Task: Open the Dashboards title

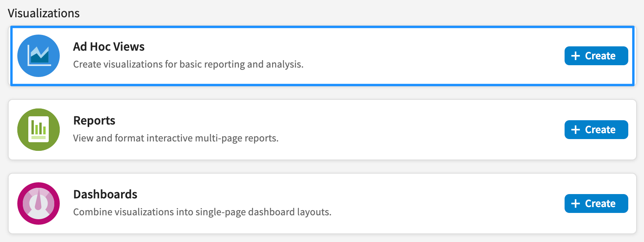Action: click(x=105, y=194)
